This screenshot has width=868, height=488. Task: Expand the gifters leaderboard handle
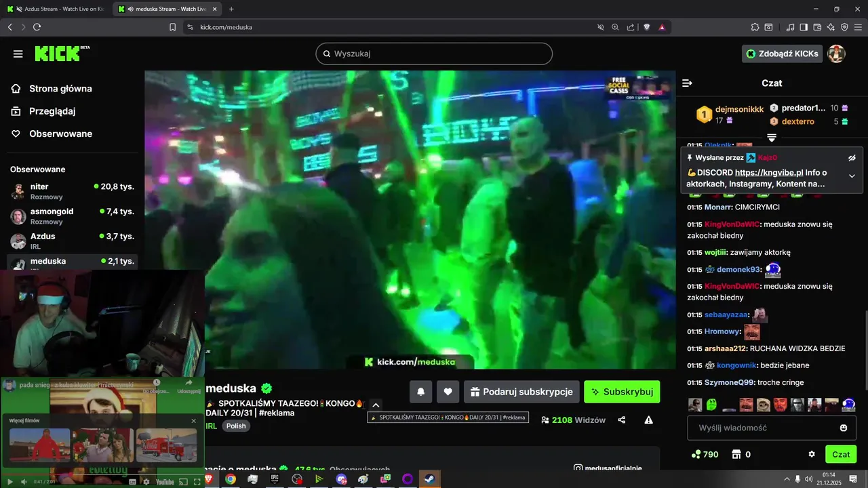pyautogui.click(x=772, y=137)
